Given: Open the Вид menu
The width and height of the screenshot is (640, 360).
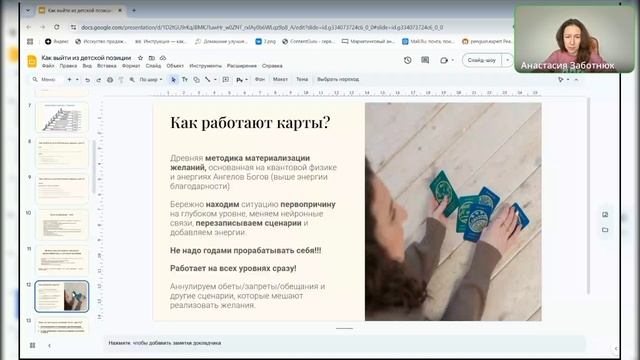Looking at the screenshot, I should (x=87, y=66).
